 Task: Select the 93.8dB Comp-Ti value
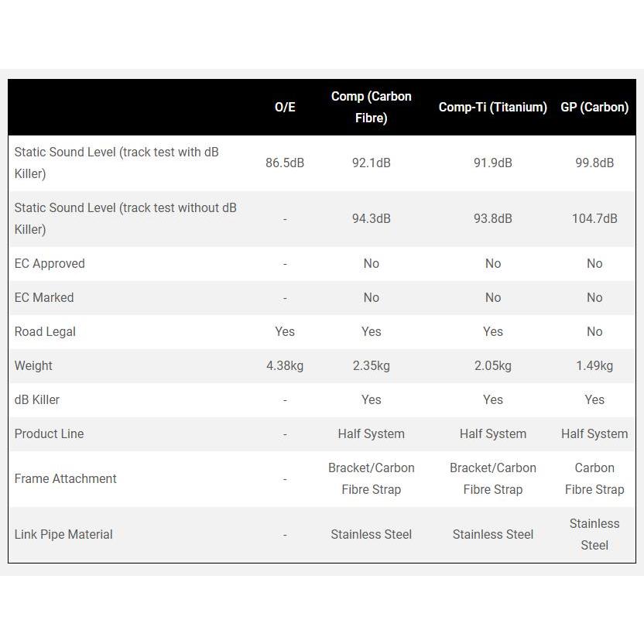(x=492, y=218)
